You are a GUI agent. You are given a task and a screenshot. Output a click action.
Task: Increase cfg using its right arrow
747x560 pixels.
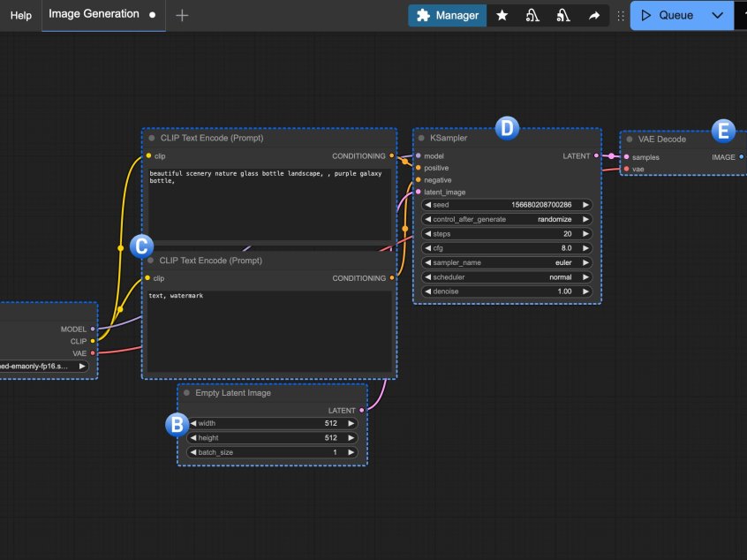[x=585, y=248]
